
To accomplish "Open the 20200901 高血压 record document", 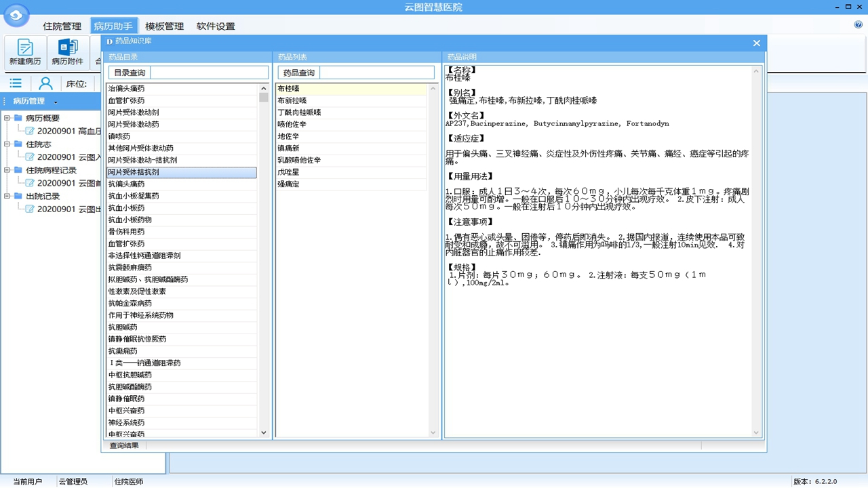I will tap(68, 131).
